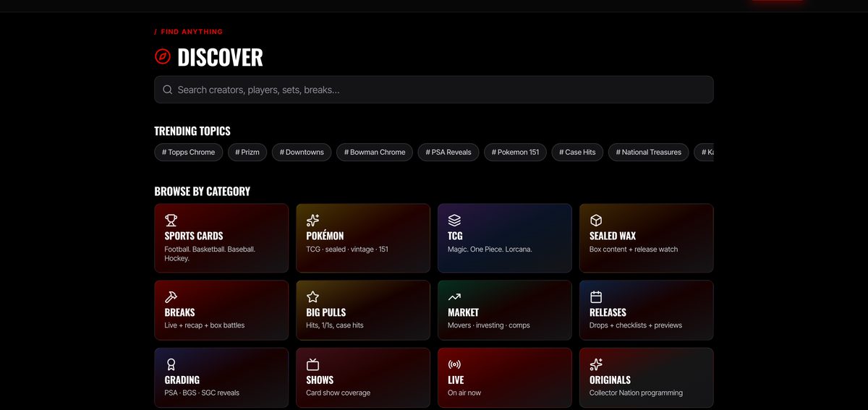
Task: Click the TV icon on Shows
Action: (312, 364)
